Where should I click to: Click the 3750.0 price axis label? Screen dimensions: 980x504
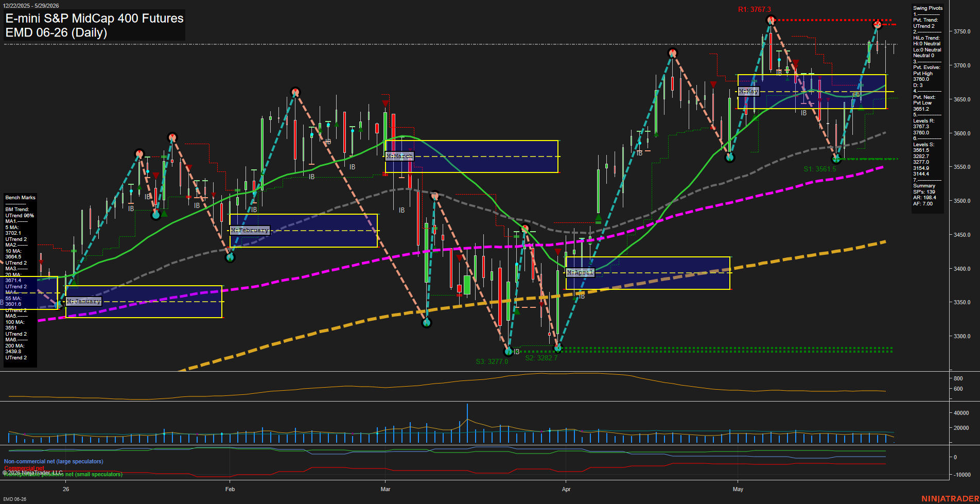pyautogui.click(x=962, y=31)
